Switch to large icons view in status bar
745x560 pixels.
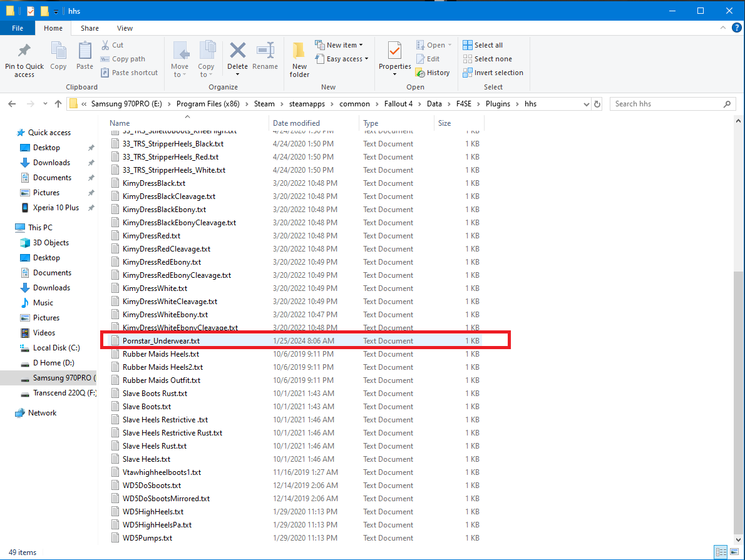734,552
